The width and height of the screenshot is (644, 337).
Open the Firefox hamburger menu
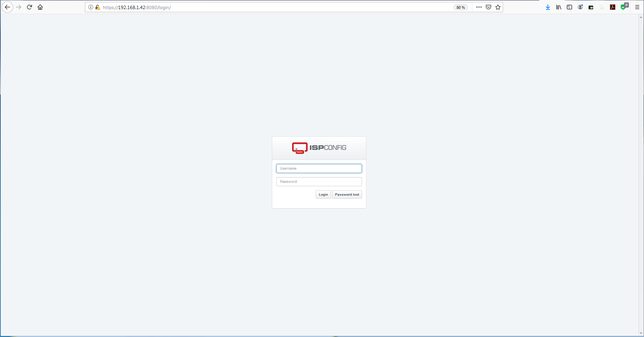pyautogui.click(x=637, y=7)
